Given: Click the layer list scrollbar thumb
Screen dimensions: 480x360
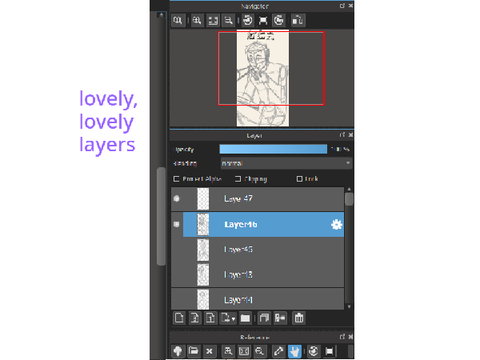Looking at the screenshot, I should click(x=349, y=199).
